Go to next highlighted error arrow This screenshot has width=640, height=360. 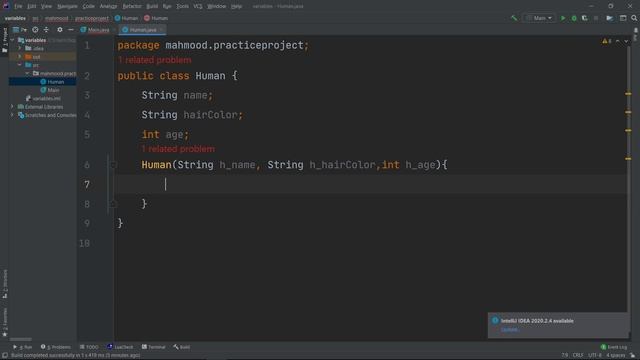click(x=626, y=41)
